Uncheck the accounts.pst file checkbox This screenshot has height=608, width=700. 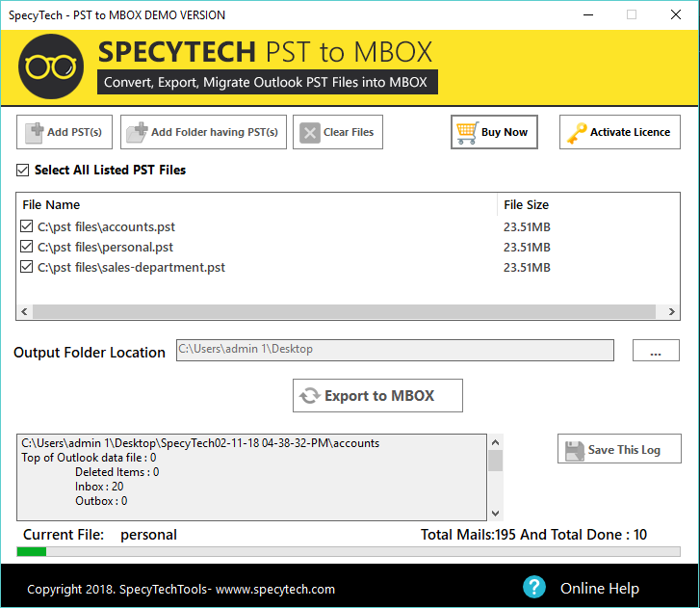[26, 226]
